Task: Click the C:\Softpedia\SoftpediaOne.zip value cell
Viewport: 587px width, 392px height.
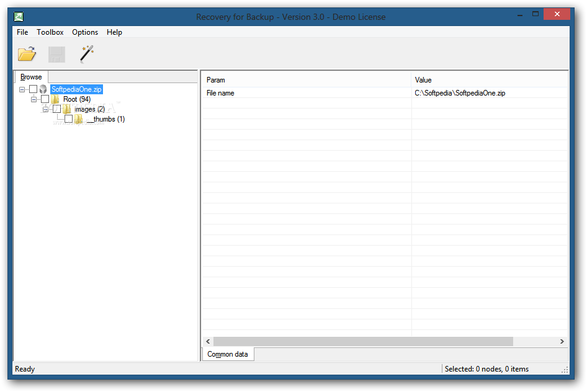Action: (490, 93)
